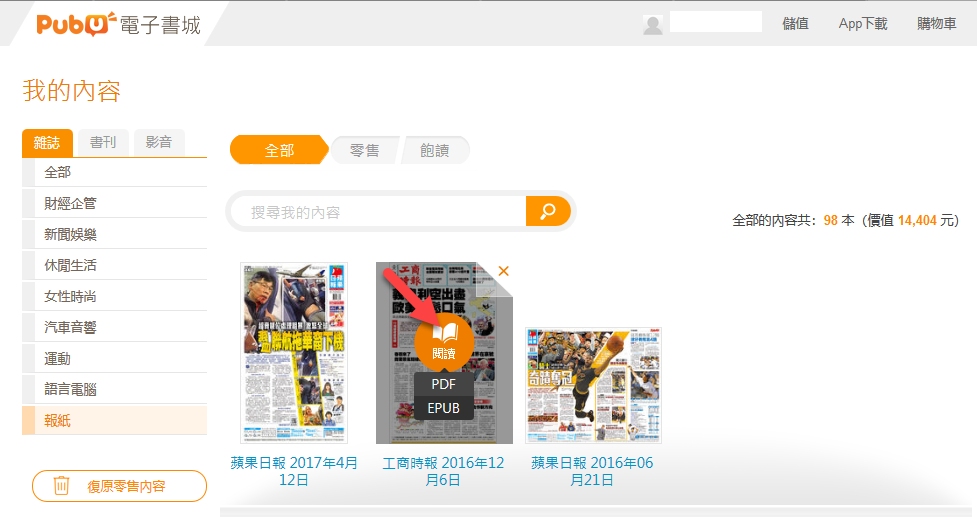Open the 工商時報 2016年12月6日 title link

(443, 472)
